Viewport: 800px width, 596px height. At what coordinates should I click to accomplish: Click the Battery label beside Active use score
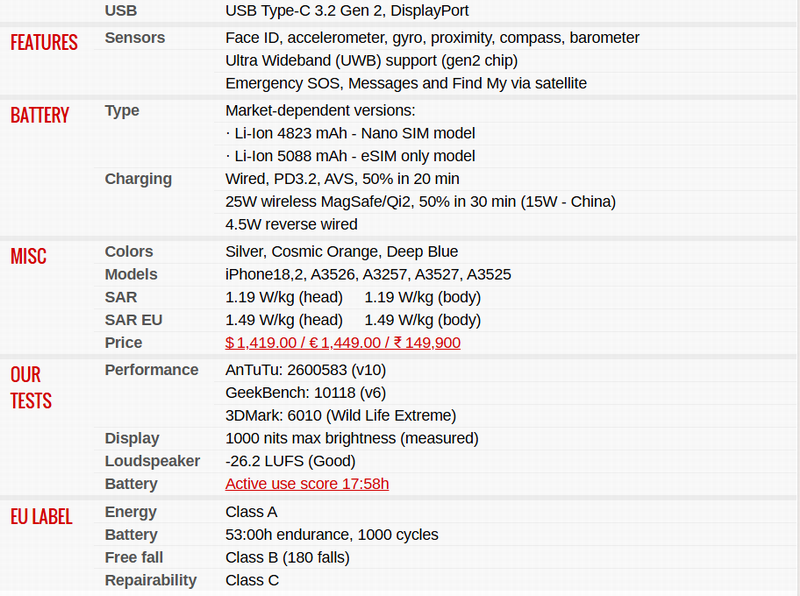click(131, 484)
